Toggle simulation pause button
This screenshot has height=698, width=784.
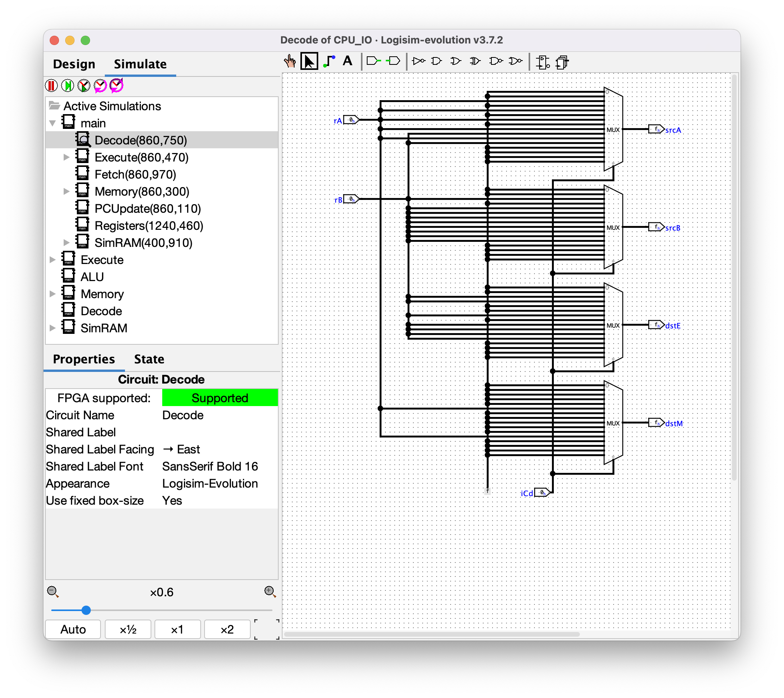point(51,85)
